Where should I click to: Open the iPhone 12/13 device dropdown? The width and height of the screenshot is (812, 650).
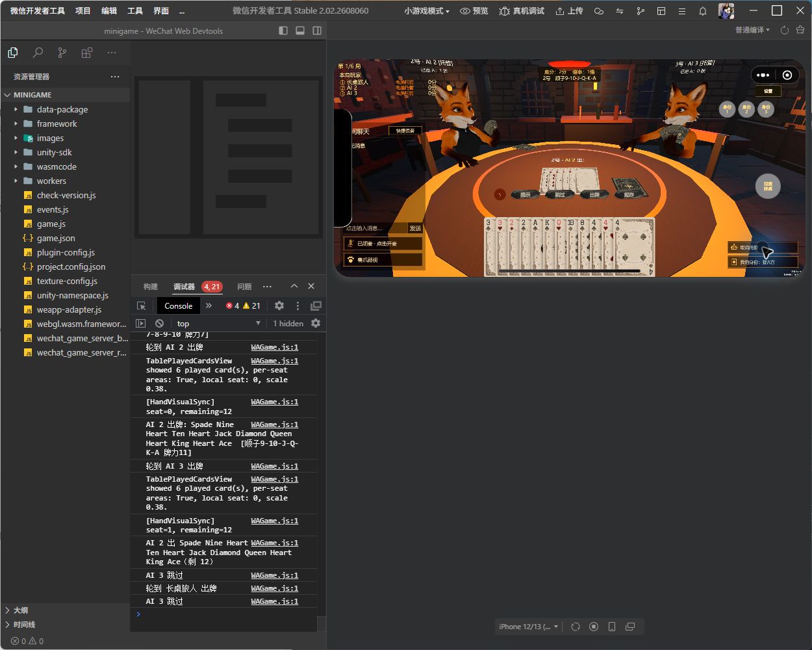coord(529,627)
